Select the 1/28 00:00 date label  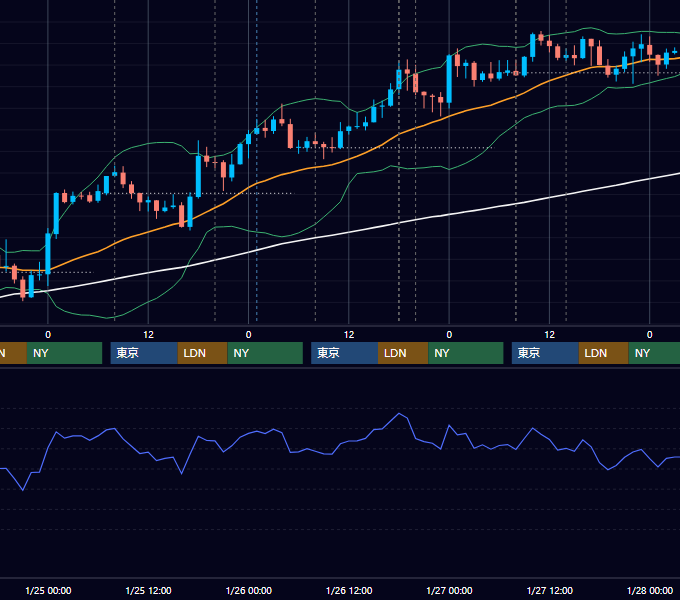point(650,590)
